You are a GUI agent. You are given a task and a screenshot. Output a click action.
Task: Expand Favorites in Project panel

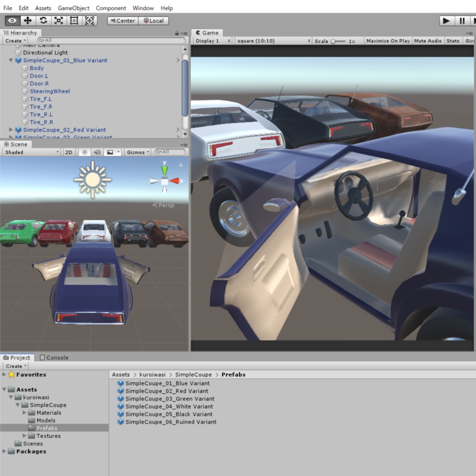(4, 374)
